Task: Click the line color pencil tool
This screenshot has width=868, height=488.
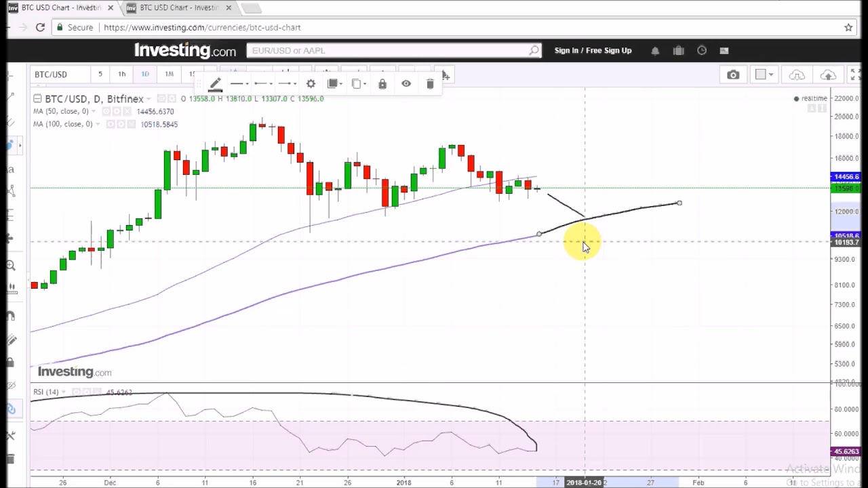Action: [215, 83]
